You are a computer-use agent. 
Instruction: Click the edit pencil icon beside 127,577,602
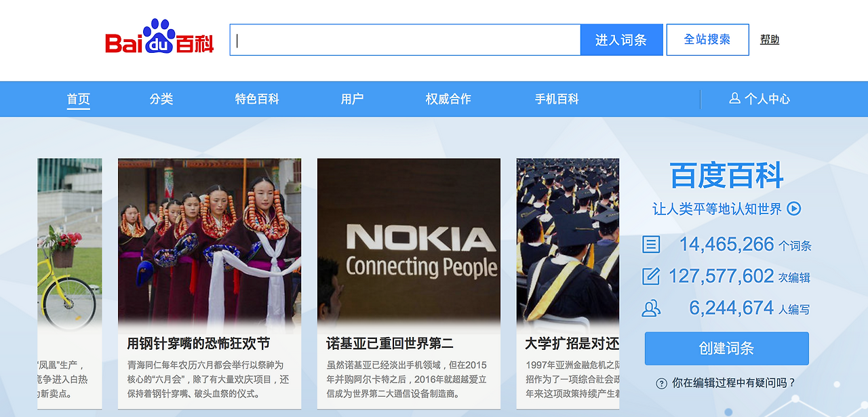tap(651, 277)
